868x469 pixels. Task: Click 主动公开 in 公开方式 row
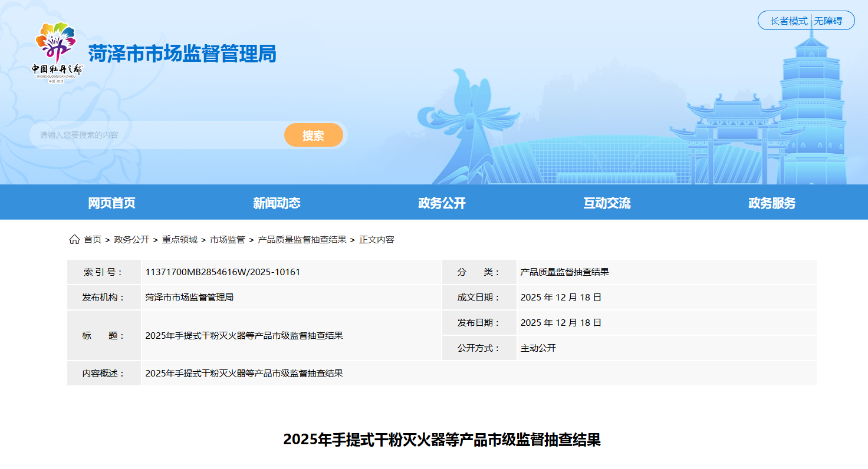[x=538, y=348]
